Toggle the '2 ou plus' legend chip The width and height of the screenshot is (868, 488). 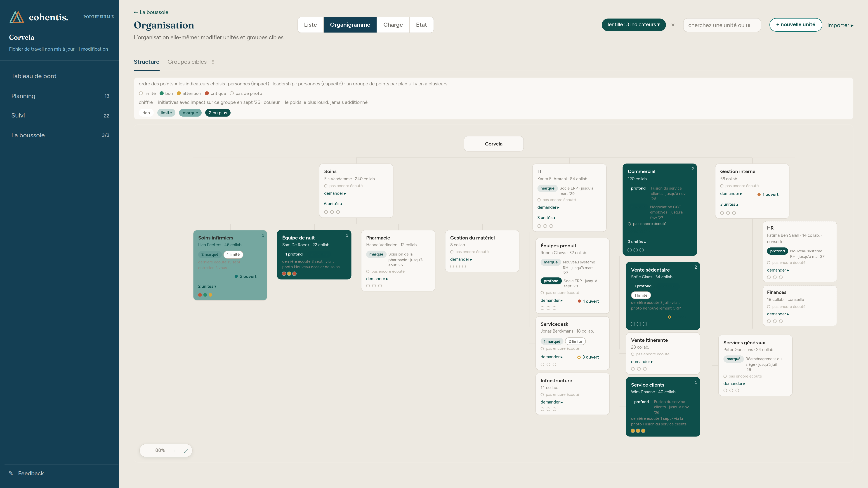click(x=218, y=113)
